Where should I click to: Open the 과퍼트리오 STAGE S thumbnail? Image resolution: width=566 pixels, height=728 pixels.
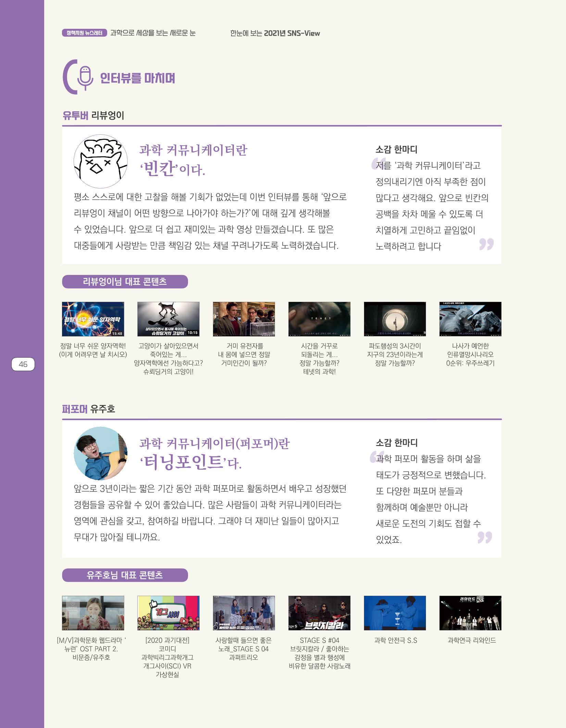pos(244,613)
